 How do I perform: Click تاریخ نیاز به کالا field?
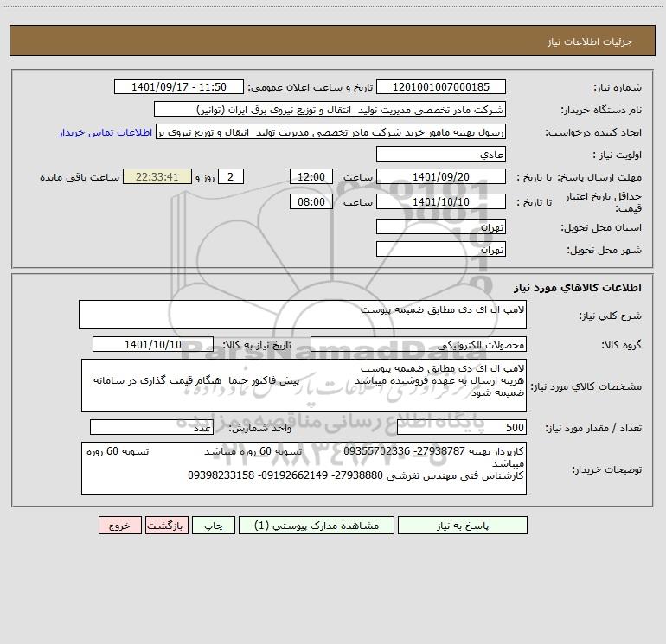pyautogui.click(x=153, y=344)
